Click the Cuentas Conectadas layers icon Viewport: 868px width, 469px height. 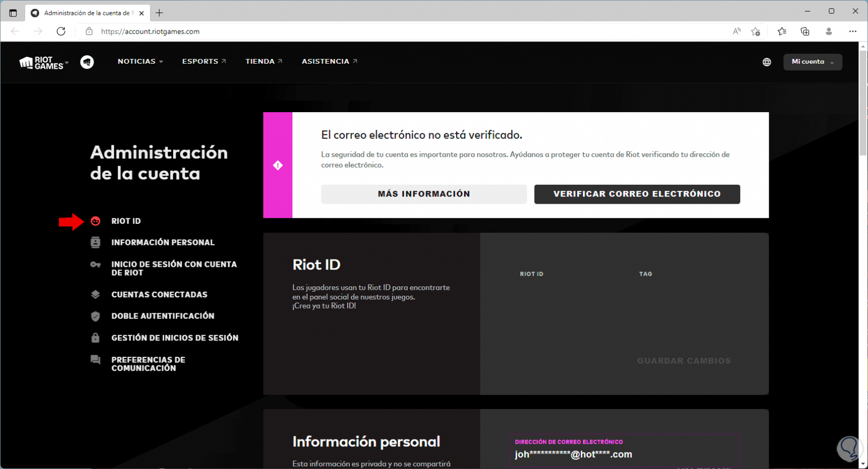click(95, 294)
